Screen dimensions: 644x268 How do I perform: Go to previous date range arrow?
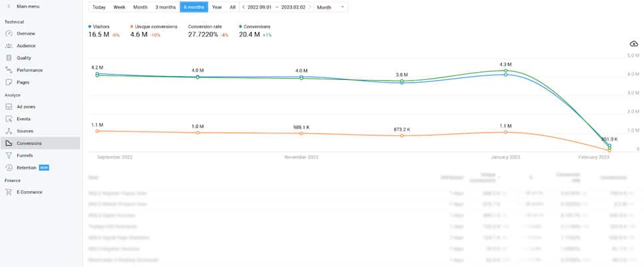tap(243, 7)
